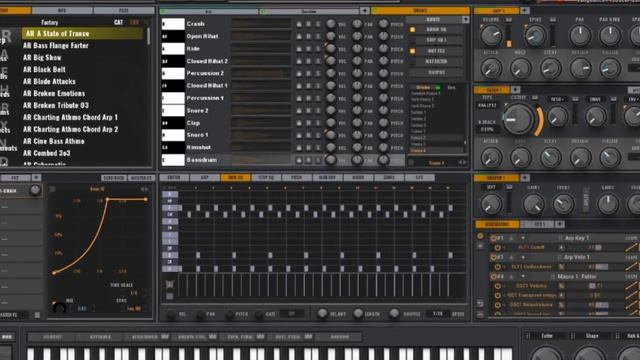Open the ROUTE dropdown arrow
The image size is (640, 360).
(x=465, y=19)
